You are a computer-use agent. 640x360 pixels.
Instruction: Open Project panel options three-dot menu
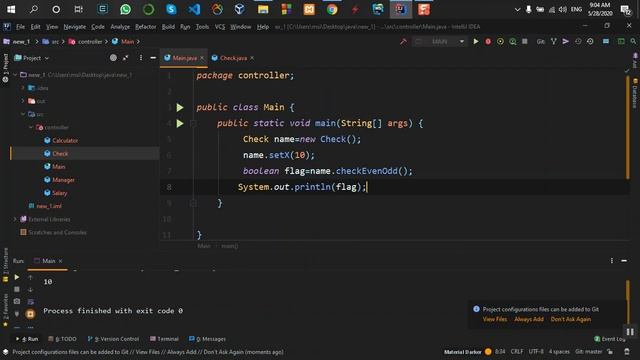point(141,58)
